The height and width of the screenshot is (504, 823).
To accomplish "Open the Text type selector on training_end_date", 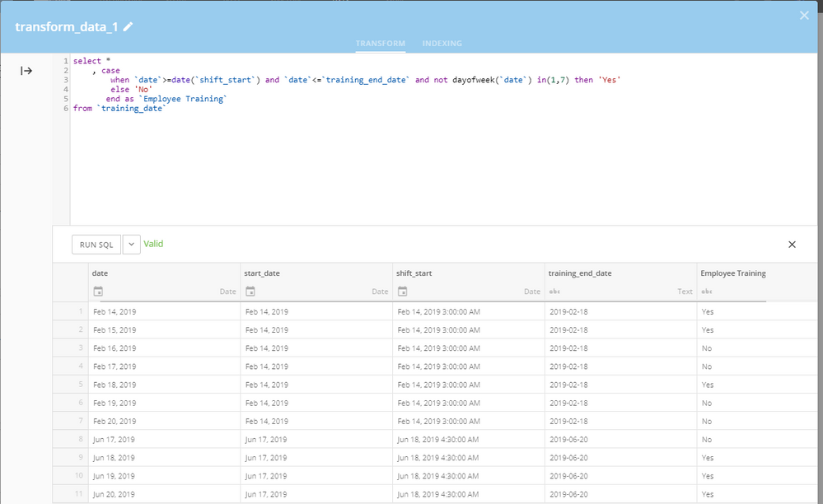I will (x=685, y=291).
